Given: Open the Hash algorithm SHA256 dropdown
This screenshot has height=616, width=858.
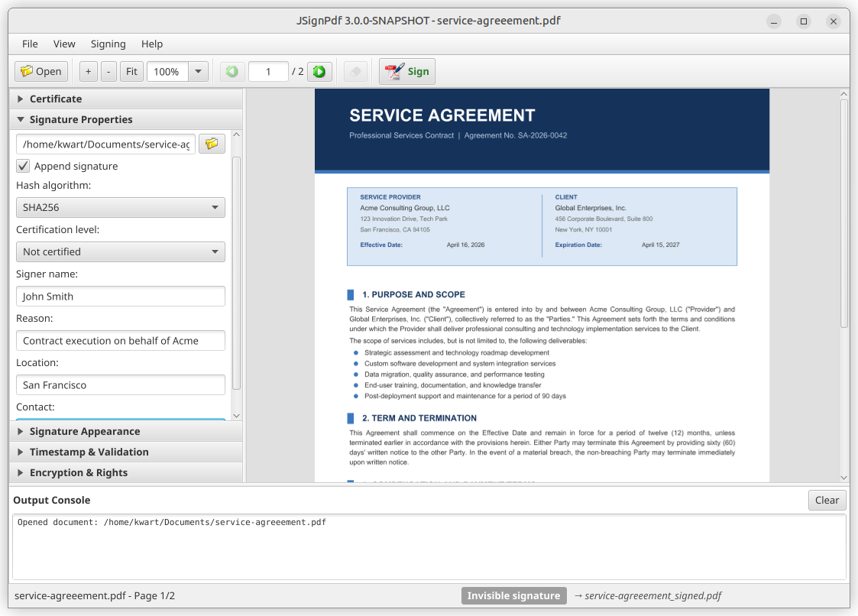Looking at the screenshot, I should (x=121, y=207).
